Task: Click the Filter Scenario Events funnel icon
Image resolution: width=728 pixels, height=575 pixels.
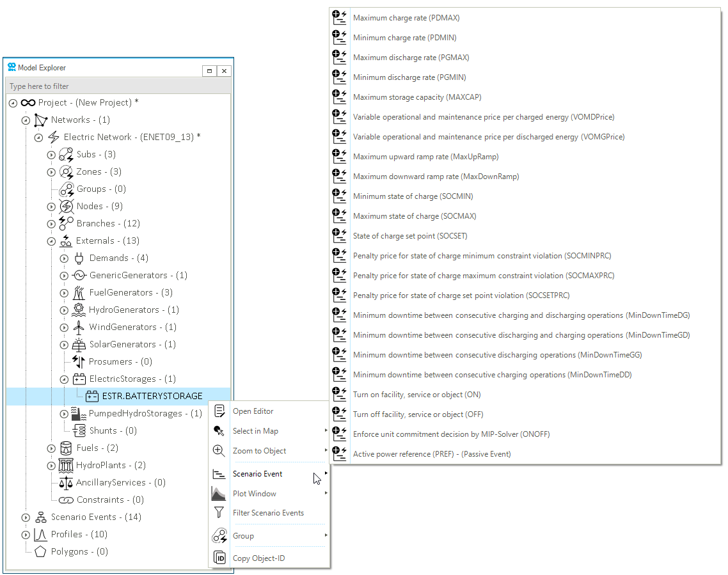Action: coord(219,513)
